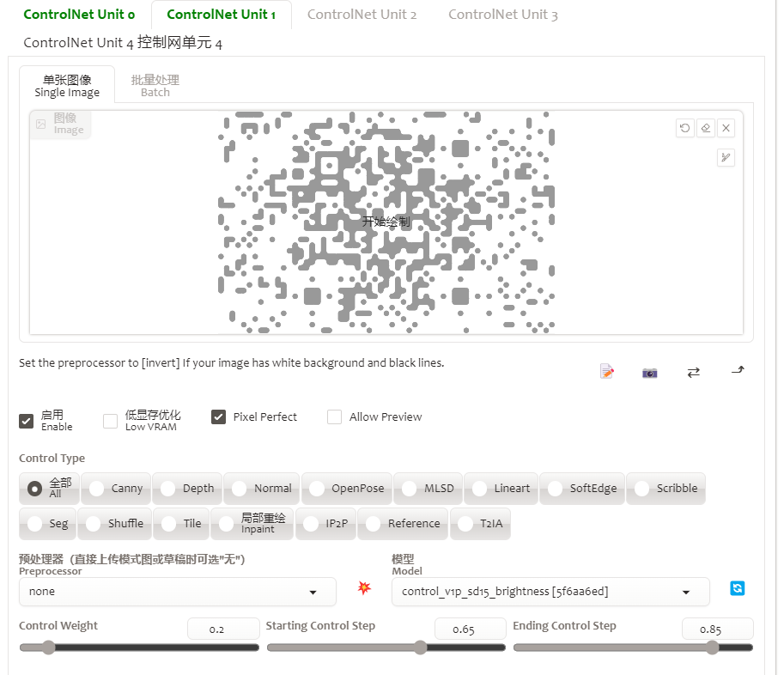Open the Model dropdown with control_v1p_sd15_brightness
This screenshot has height=675, width=784.
coord(550,592)
